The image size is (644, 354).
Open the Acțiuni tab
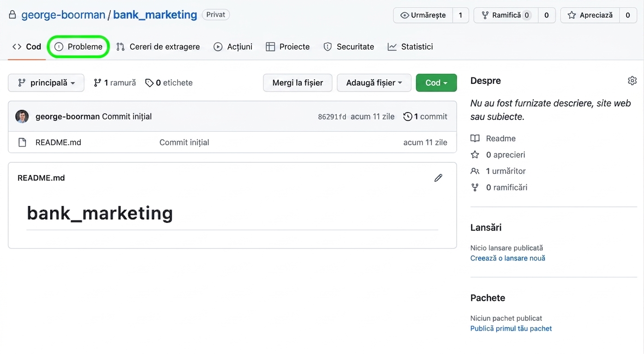233,47
